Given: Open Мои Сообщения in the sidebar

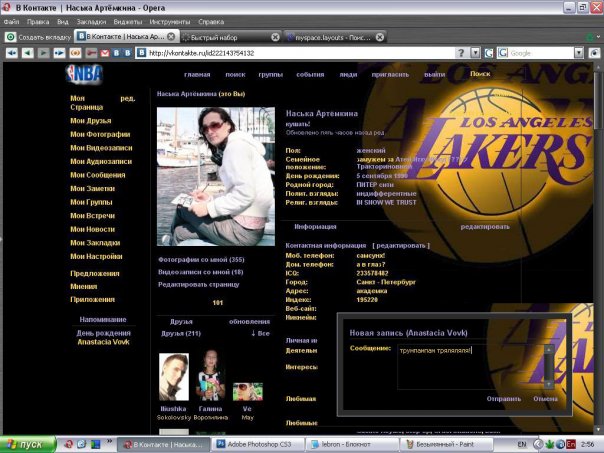Looking at the screenshot, I should click(97, 175).
